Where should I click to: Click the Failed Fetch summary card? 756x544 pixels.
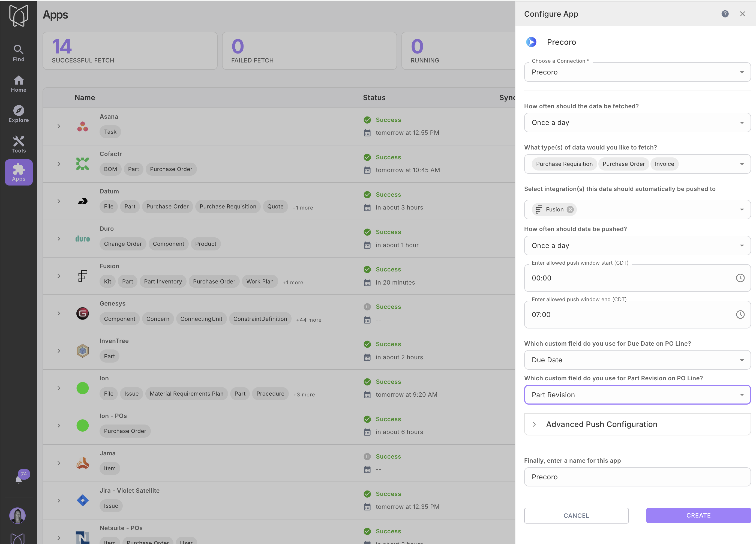(x=309, y=51)
